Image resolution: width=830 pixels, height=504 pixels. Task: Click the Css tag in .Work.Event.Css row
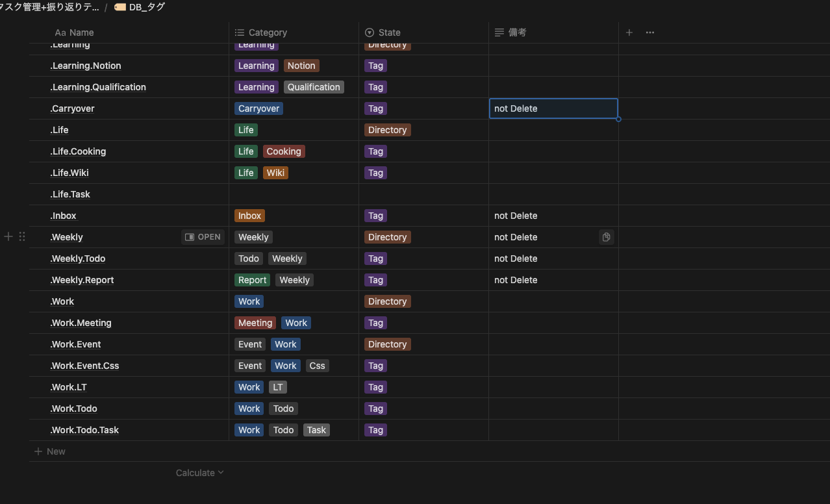pos(317,366)
